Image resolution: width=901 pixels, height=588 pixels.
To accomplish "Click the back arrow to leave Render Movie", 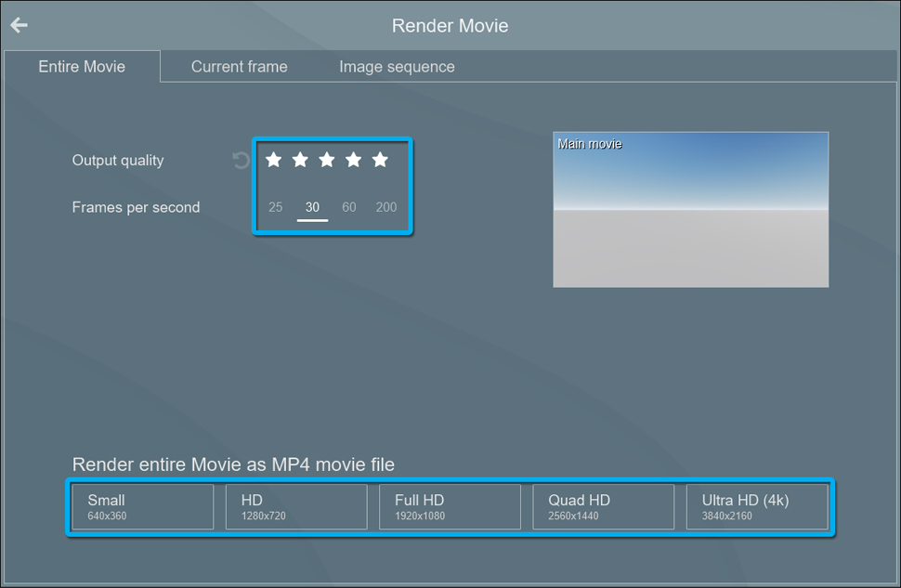I will coord(18,25).
